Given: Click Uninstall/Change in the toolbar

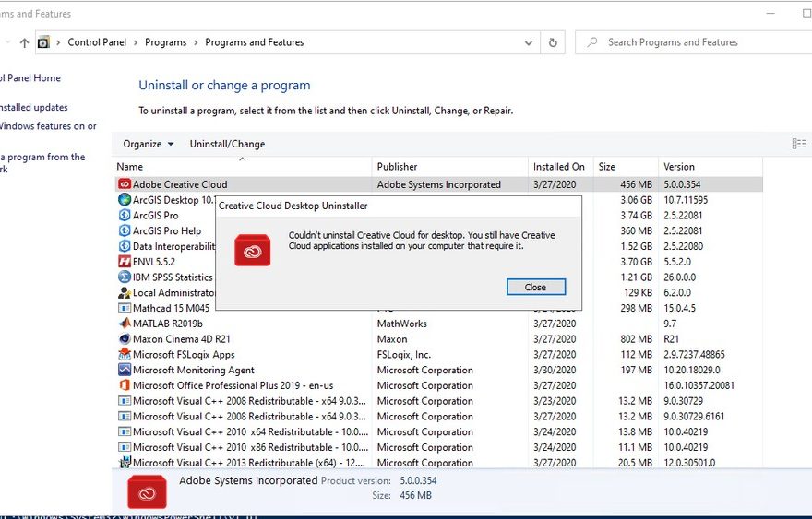Looking at the screenshot, I should point(227,144).
